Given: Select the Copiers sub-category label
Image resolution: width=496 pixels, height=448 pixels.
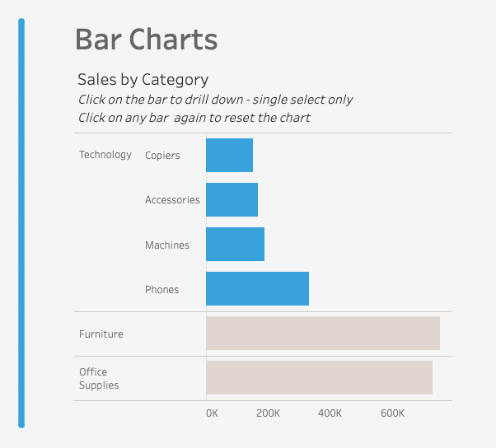Looking at the screenshot, I should pyautogui.click(x=162, y=155).
